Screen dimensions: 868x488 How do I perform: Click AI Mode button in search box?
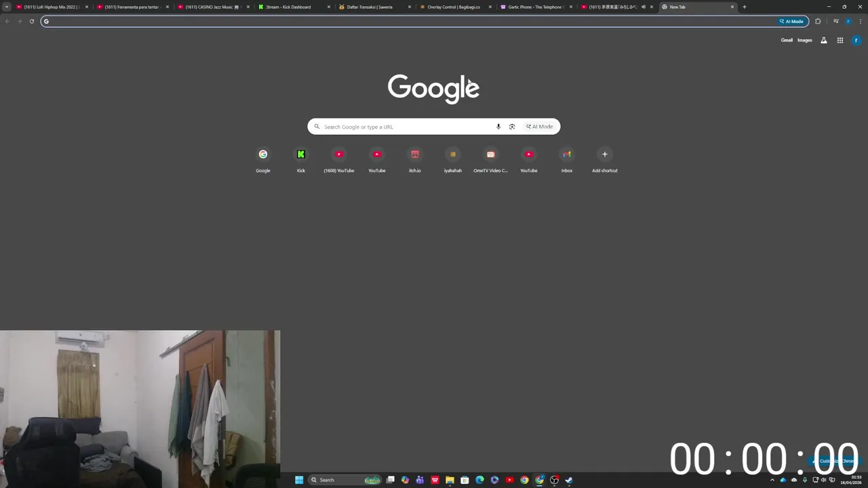coord(540,127)
